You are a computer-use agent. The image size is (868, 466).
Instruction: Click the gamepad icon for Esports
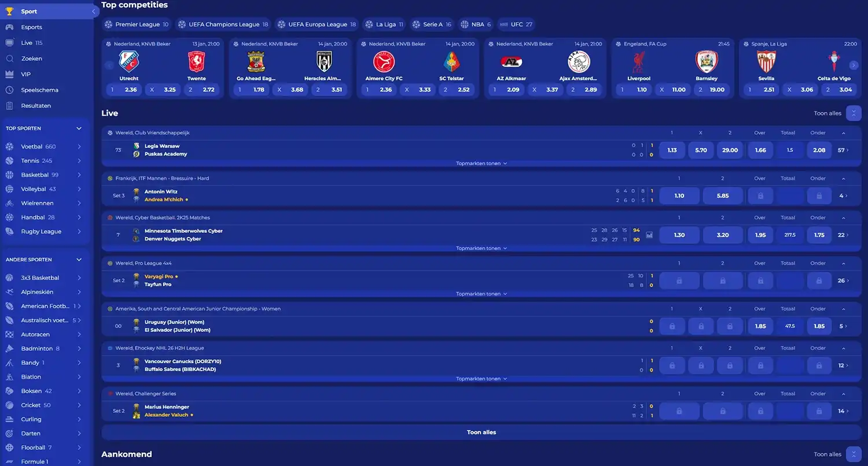9,27
